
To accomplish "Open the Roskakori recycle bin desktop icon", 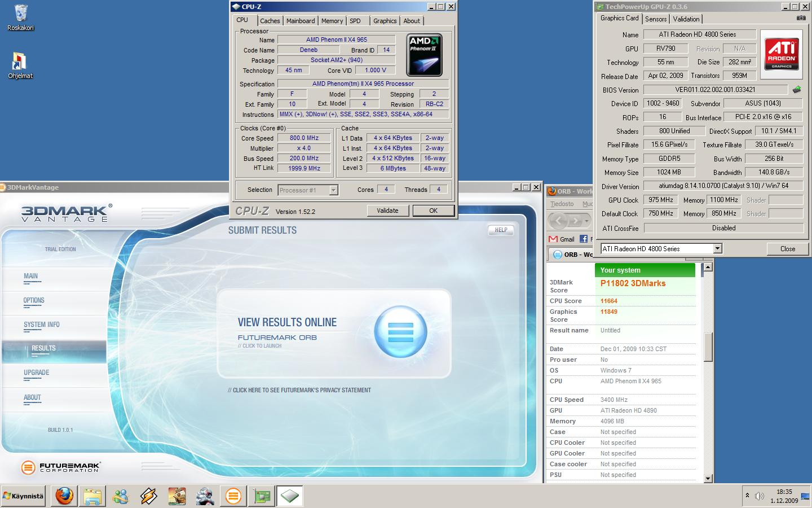I will click(x=21, y=17).
